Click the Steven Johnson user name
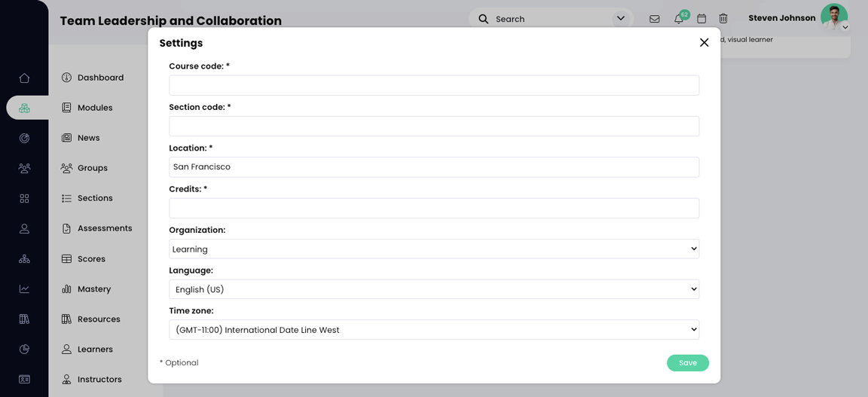The height and width of the screenshot is (397, 868). 781,18
